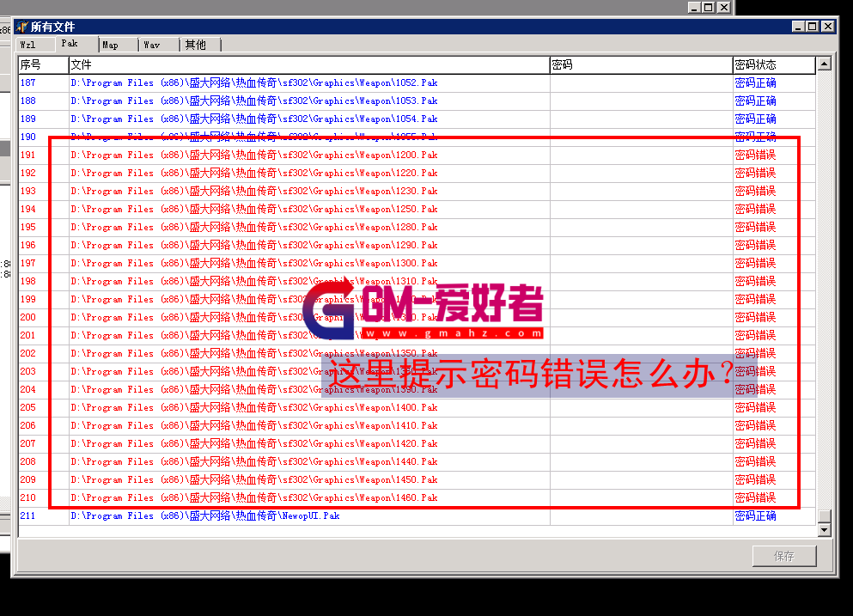Click the password cell of row 210
This screenshot has height=616, width=853.
coord(642,497)
